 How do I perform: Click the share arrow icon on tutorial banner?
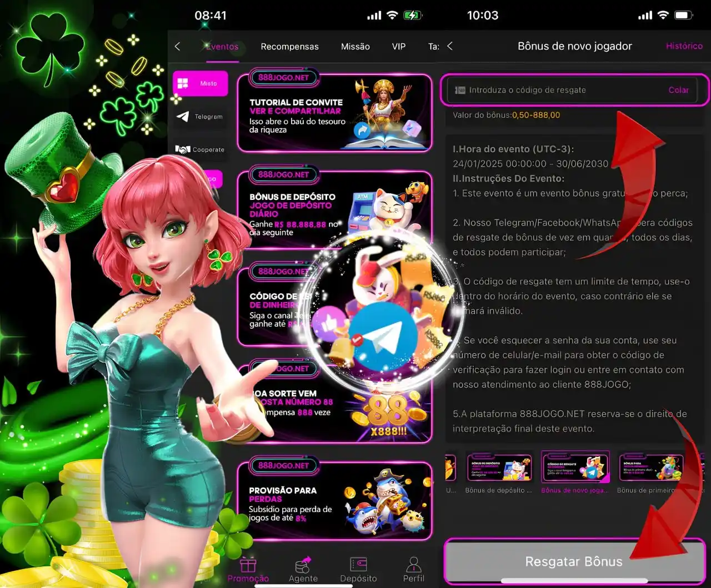[x=362, y=130]
